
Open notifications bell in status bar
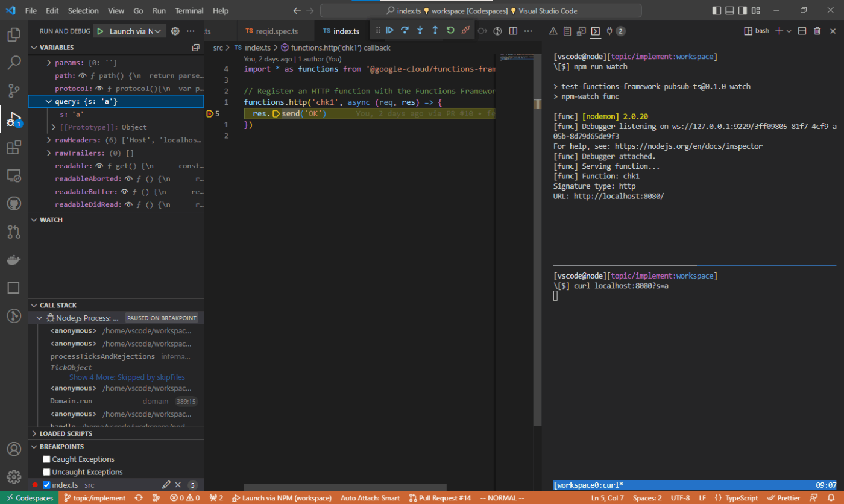click(832, 498)
